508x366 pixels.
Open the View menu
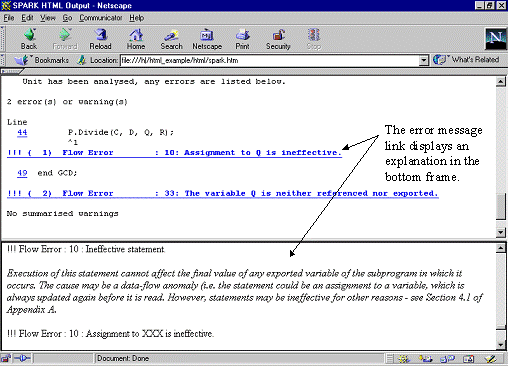48,18
